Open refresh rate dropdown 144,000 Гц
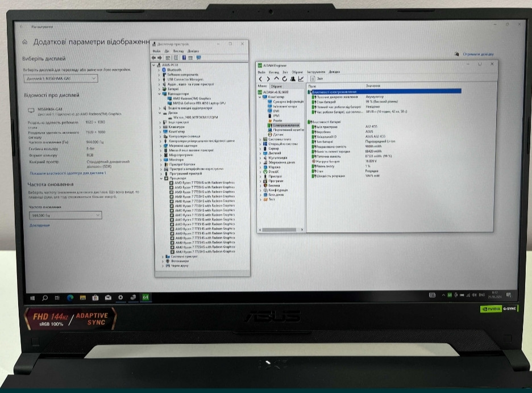 65,216
